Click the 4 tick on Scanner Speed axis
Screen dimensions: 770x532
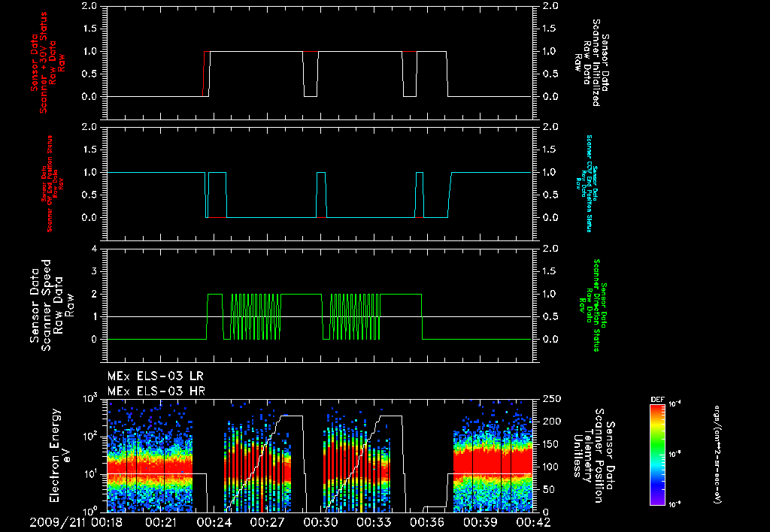tap(94, 249)
